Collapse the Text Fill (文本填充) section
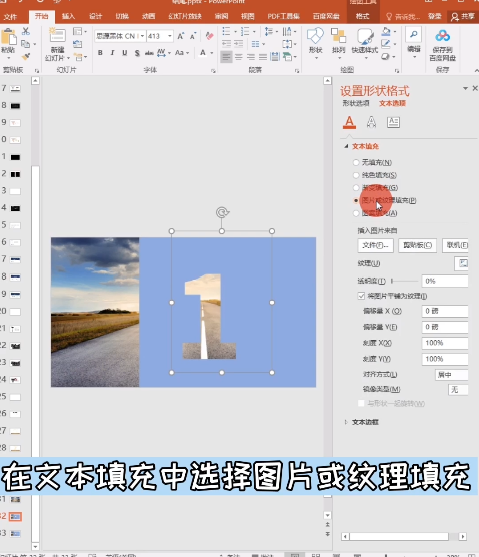 pyautogui.click(x=346, y=146)
